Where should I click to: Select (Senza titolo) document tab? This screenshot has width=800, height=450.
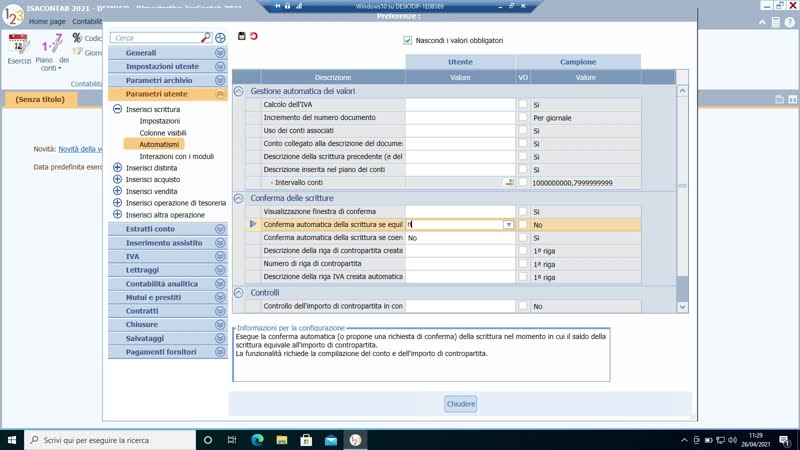[x=40, y=99]
